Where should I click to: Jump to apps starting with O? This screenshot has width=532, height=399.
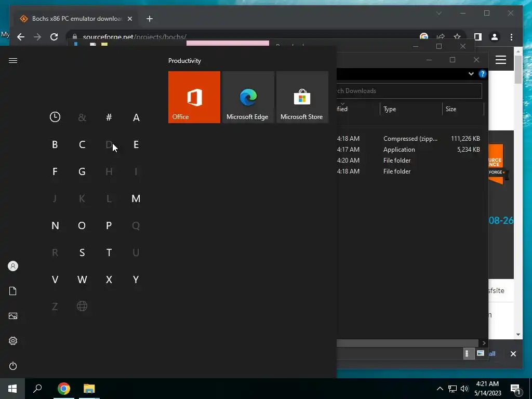point(82,225)
